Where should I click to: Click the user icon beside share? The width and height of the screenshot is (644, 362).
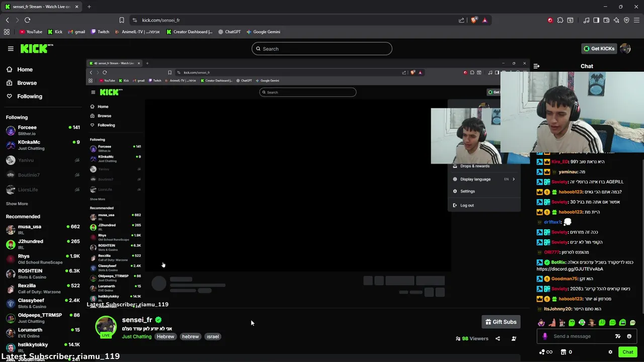click(x=514, y=338)
